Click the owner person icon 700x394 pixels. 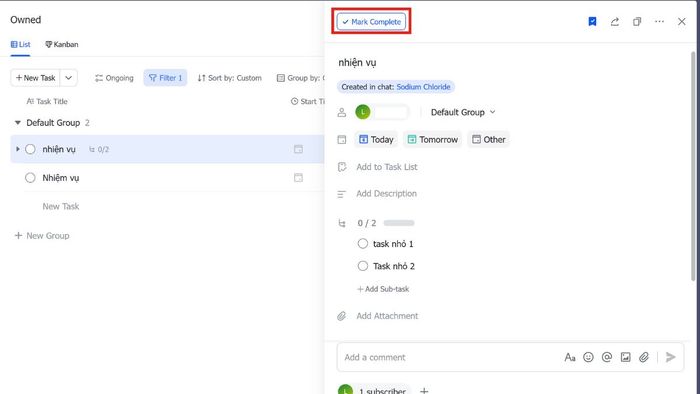[x=342, y=112]
